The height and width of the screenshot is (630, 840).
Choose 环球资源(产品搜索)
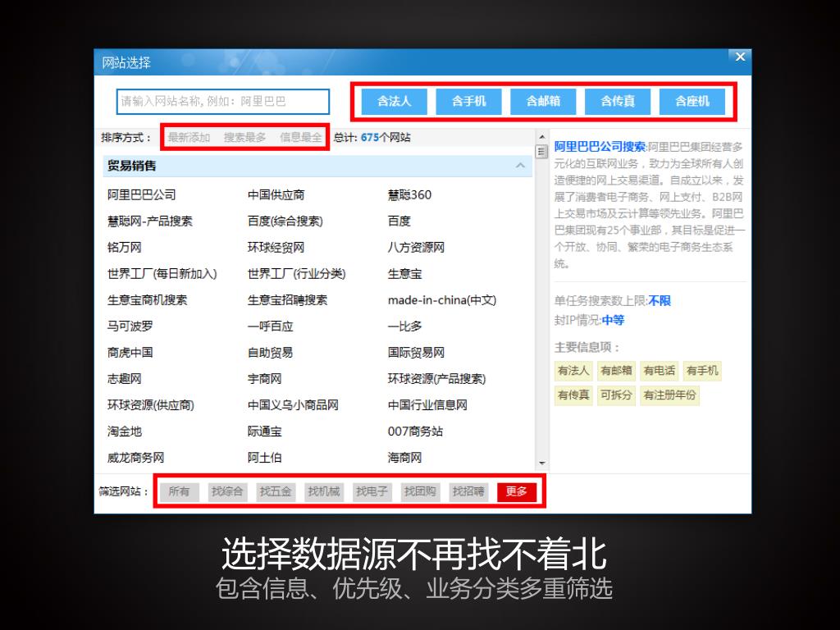click(x=436, y=378)
